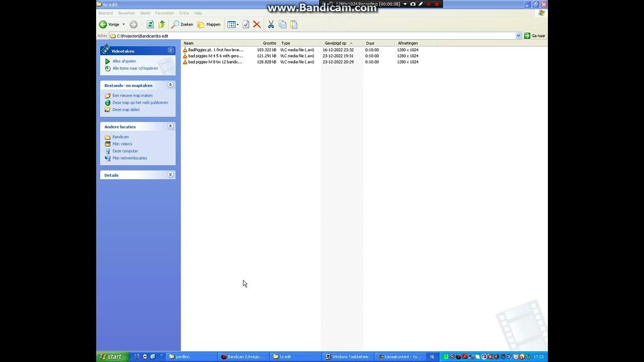Open the Vorige history dropdown arrow
The image size is (644, 362).
coord(124,24)
